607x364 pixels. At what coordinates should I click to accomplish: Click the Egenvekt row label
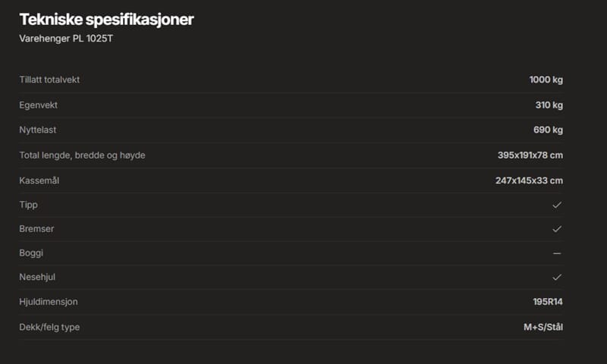coord(38,105)
